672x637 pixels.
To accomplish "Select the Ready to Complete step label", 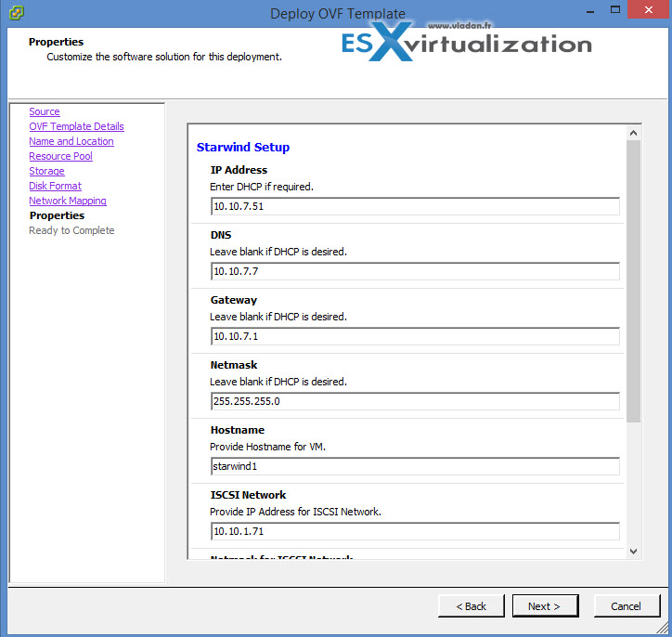I will click(x=71, y=230).
